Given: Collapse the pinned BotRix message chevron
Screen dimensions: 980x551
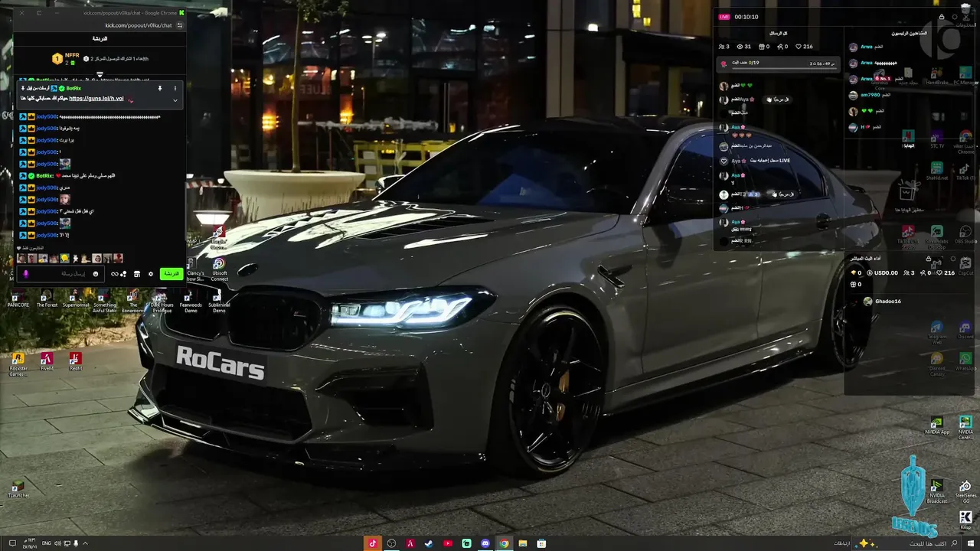Looking at the screenshot, I should [175, 100].
